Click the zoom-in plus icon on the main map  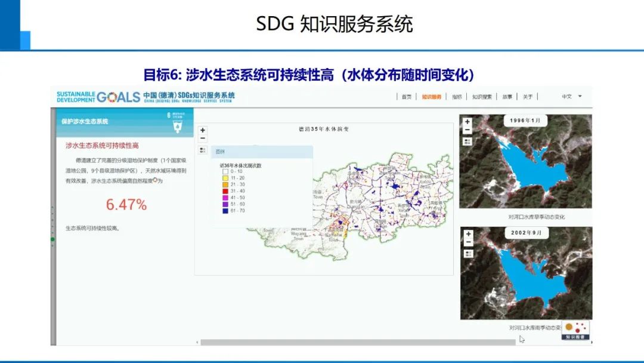203,129
